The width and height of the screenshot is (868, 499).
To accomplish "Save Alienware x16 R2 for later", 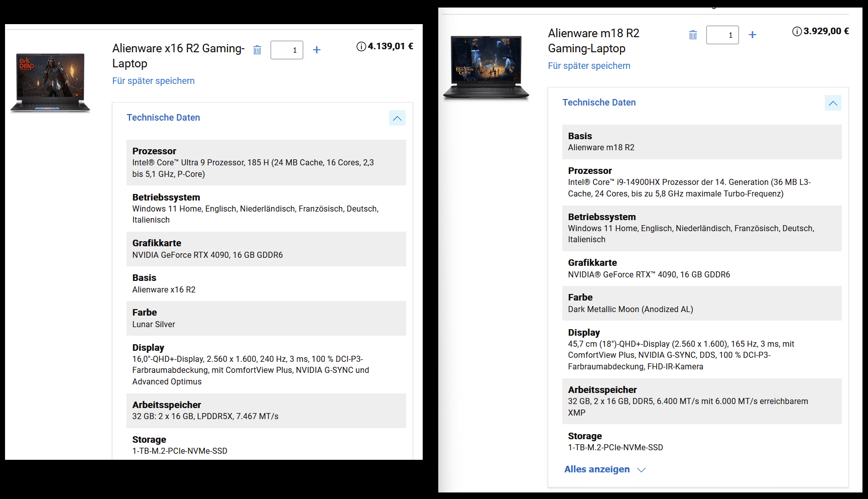I will [153, 81].
